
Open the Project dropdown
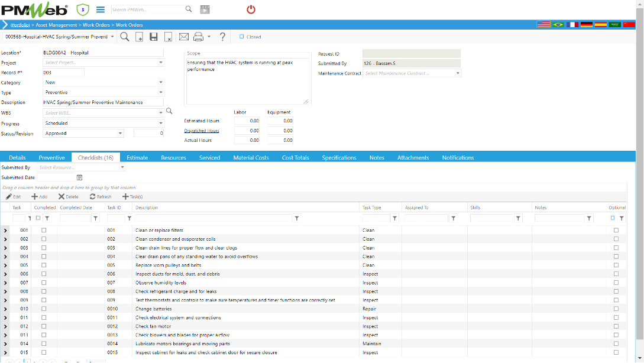click(x=161, y=63)
